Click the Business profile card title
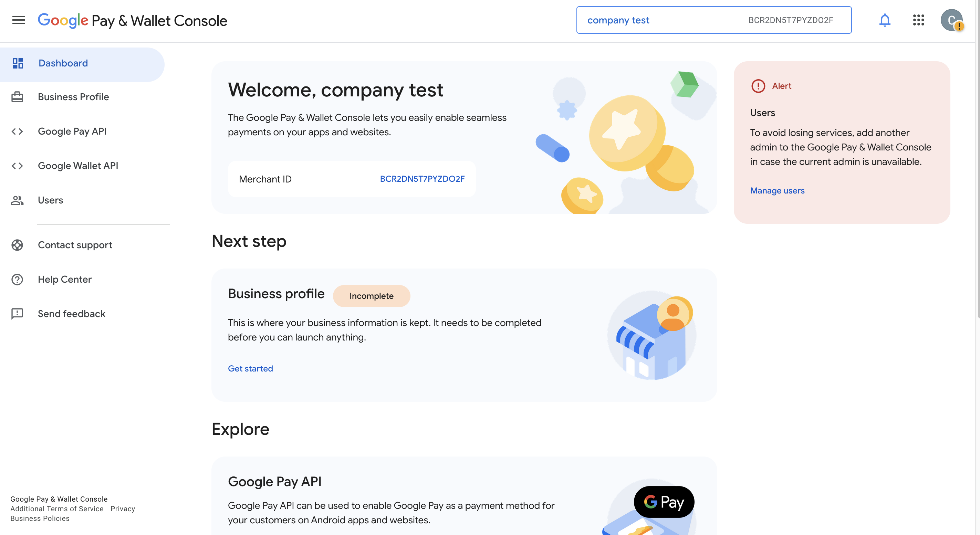Image resolution: width=980 pixels, height=535 pixels. [276, 294]
